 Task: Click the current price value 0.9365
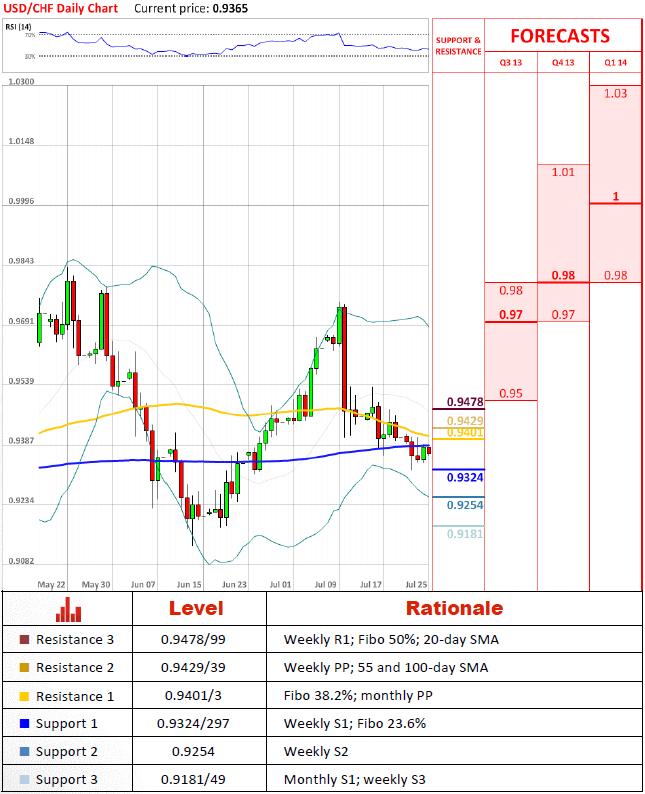pyautogui.click(x=230, y=8)
